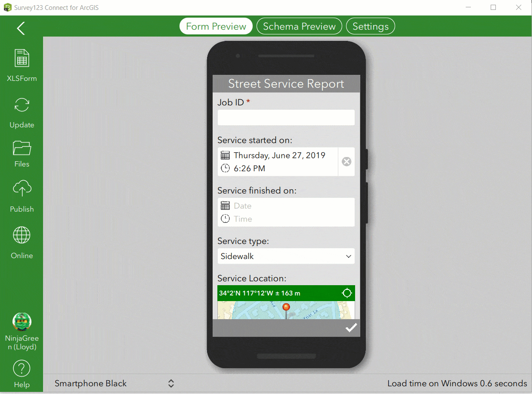The width and height of the screenshot is (532, 394).
Task: Open the Online globe icon
Action: 22,236
